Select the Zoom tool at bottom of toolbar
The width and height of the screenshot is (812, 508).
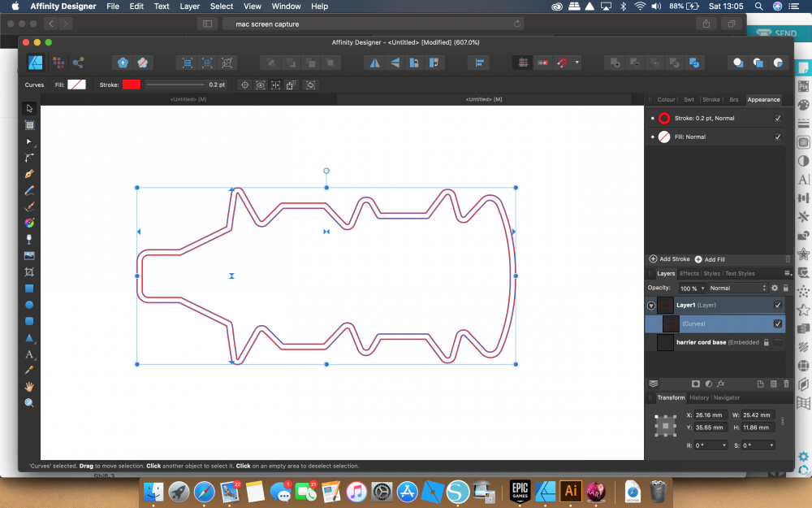(29, 402)
